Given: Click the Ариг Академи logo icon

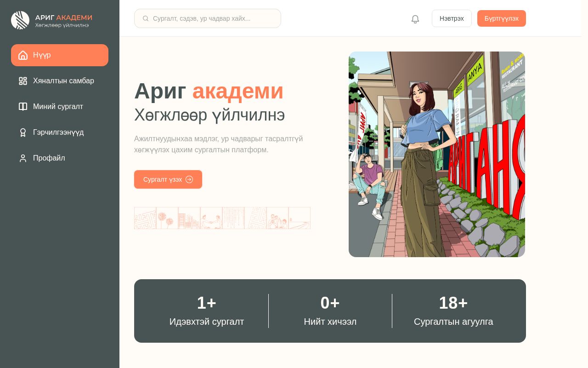Looking at the screenshot, I should [x=20, y=20].
